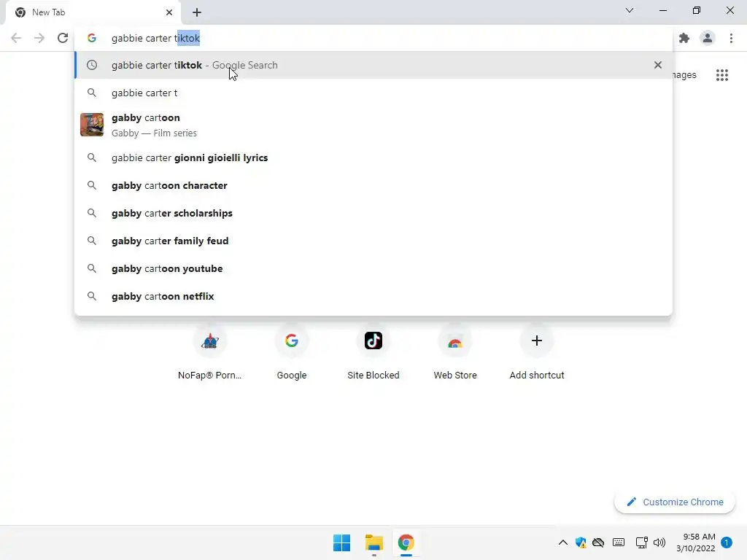Open the first NoFap shortcut tile
The height and width of the screenshot is (560, 747).
pyautogui.click(x=209, y=352)
